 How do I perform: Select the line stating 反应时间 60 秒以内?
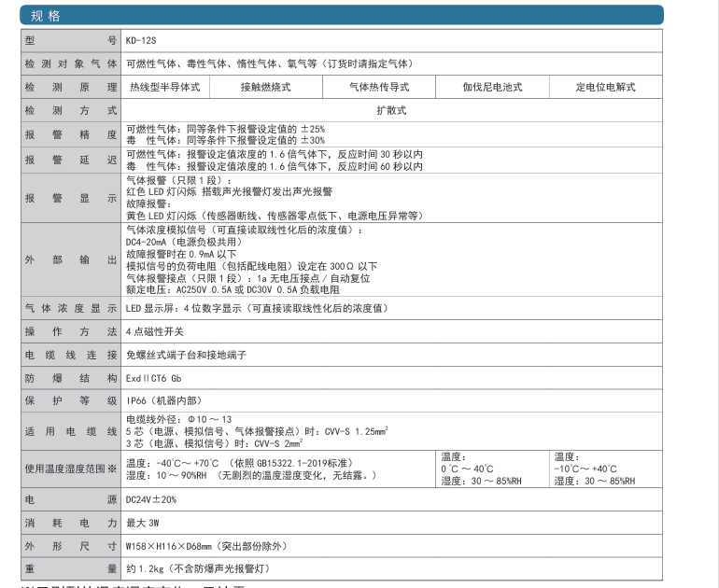[x=275, y=166]
